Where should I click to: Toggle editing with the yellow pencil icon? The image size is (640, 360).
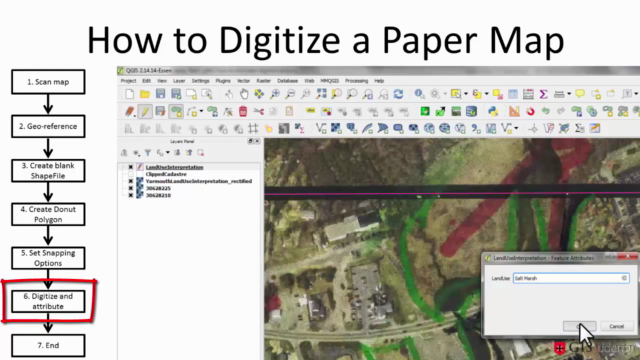[144, 111]
